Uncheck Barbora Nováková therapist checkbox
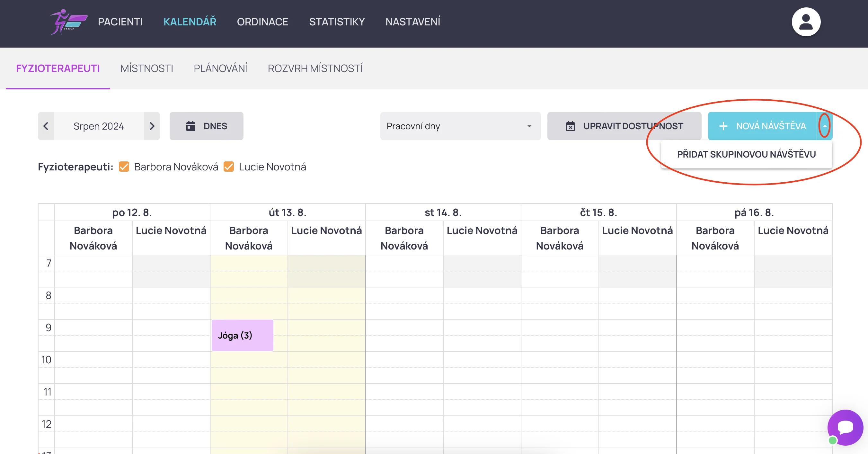Screen dimensions: 868x454 click(x=124, y=167)
